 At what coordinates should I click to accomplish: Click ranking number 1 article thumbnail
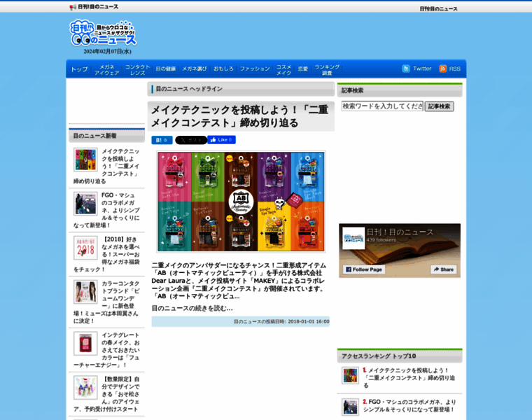pyautogui.click(x=350, y=376)
